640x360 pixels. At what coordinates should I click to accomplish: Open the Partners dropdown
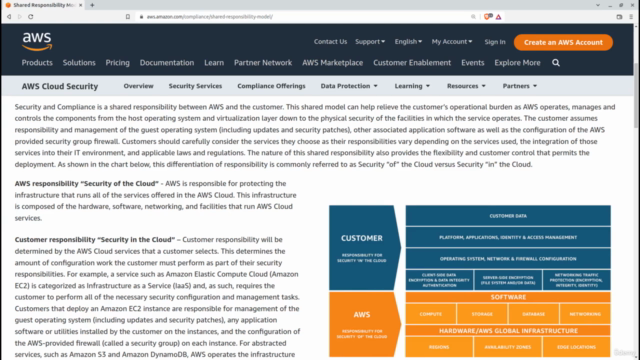[x=520, y=86]
